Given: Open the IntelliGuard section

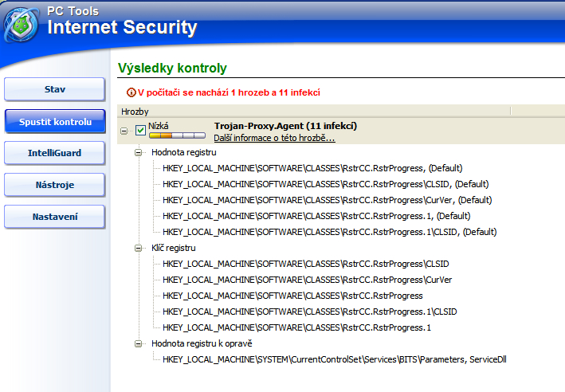Looking at the screenshot, I should (x=55, y=153).
